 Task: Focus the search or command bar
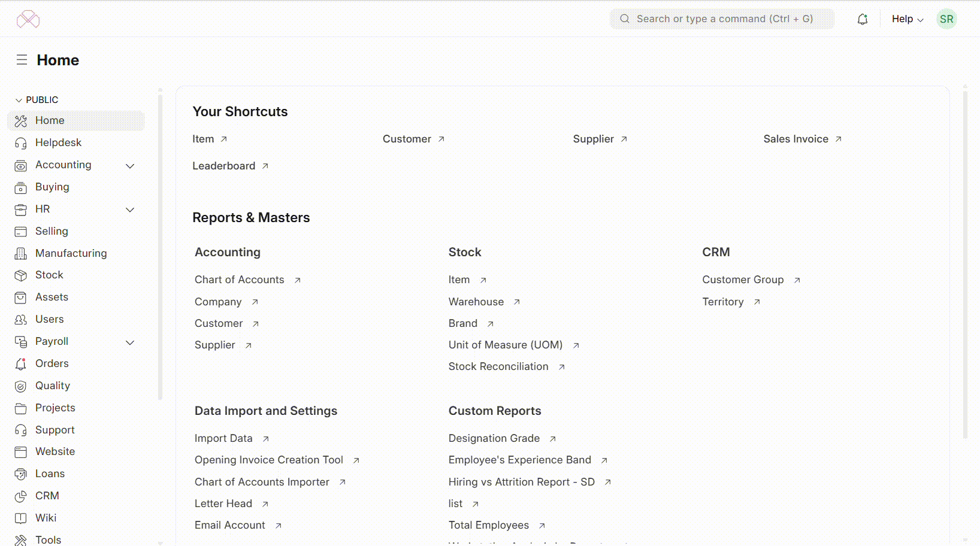click(x=722, y=19)
